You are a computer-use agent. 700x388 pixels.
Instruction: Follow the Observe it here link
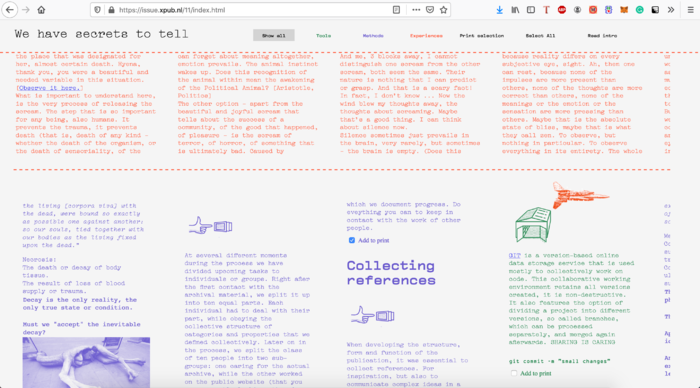pyautogui.click(x=49, y=88)
